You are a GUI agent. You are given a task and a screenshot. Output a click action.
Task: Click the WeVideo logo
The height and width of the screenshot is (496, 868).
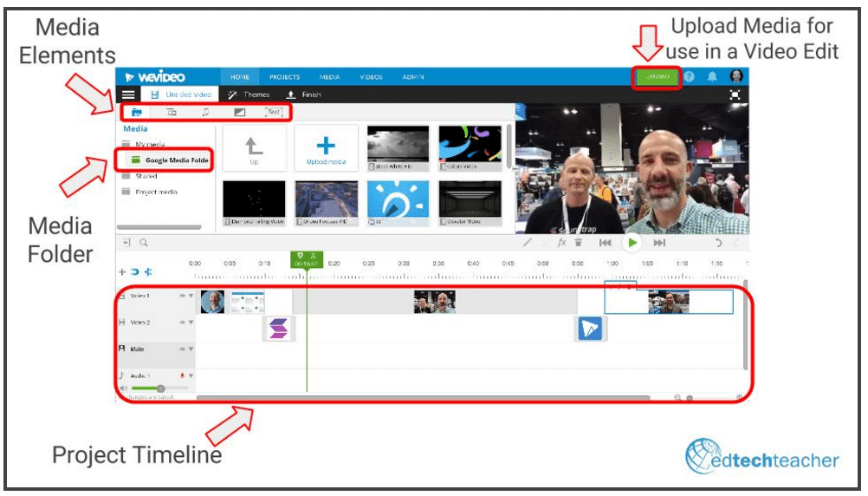pos(156,77)
